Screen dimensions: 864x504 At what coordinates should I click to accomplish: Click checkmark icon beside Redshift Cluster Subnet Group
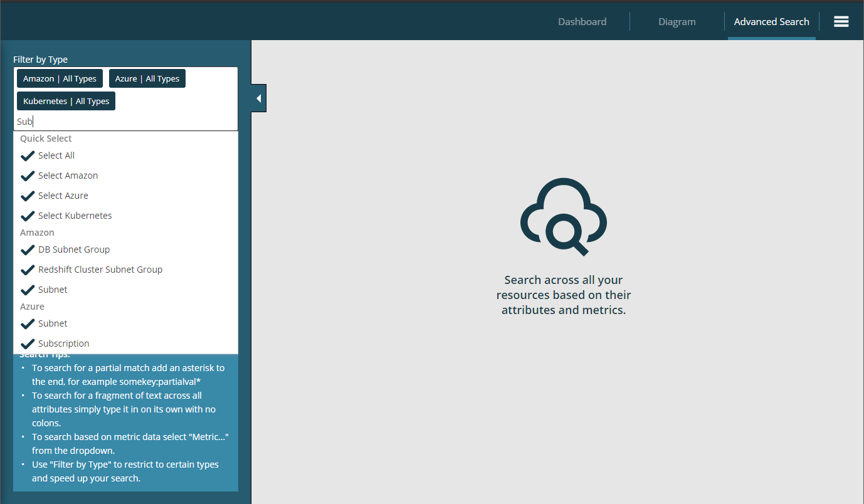click(x=28, y=270)
